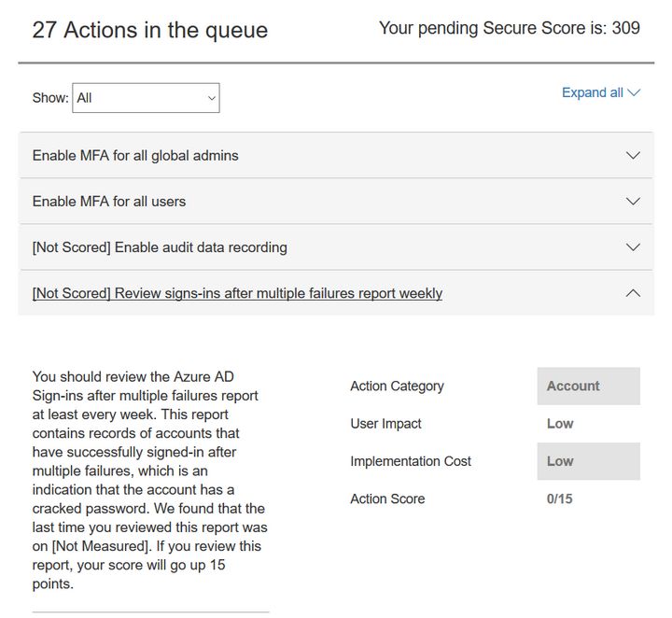Screen dimensions: 672x618
Task: Click the 27 Actions in the queue heading
Action: 149,30
